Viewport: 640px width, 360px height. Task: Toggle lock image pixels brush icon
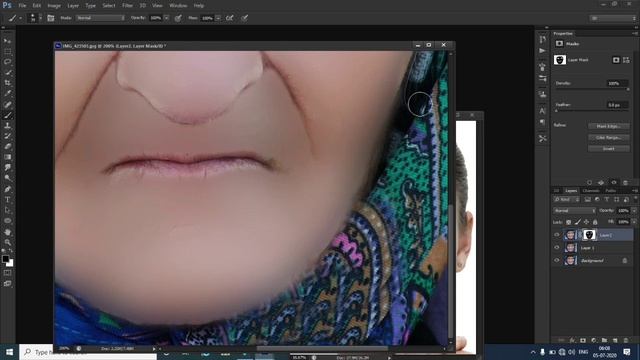[578, 222]
